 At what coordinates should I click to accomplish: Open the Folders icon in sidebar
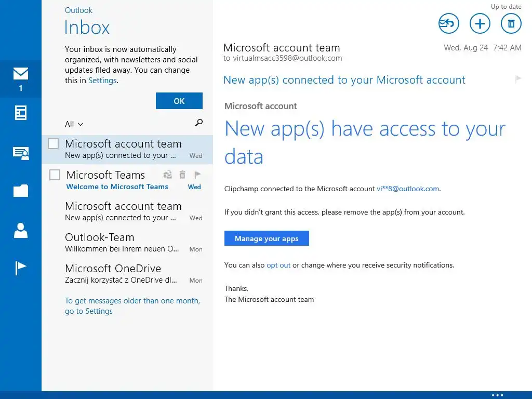tap(21, 190)
